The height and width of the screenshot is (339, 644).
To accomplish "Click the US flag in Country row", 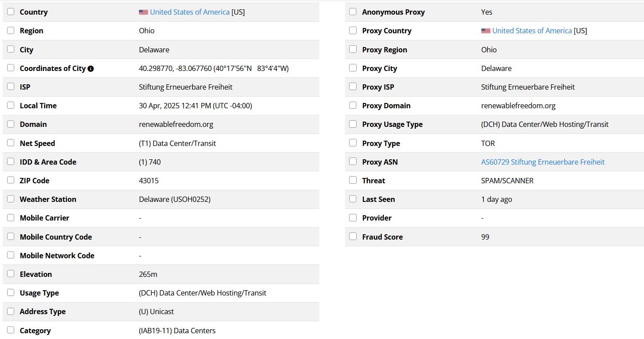I will [x=143, y=12].
